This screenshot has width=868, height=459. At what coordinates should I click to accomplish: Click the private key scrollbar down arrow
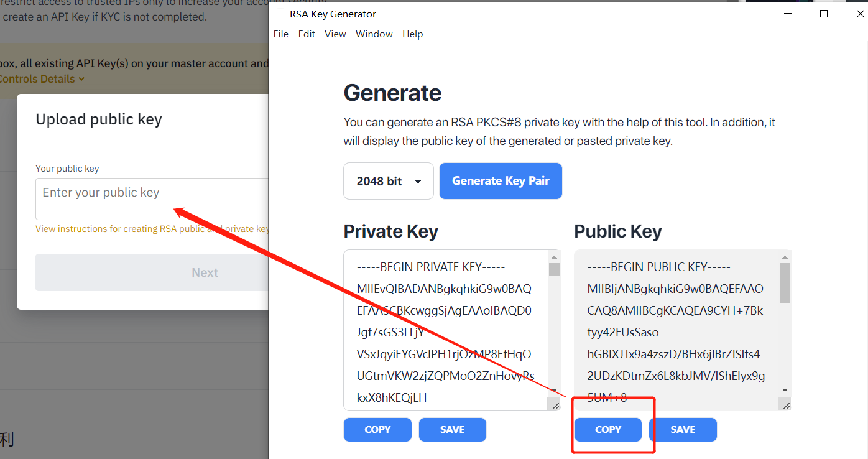tap(554, 390)
